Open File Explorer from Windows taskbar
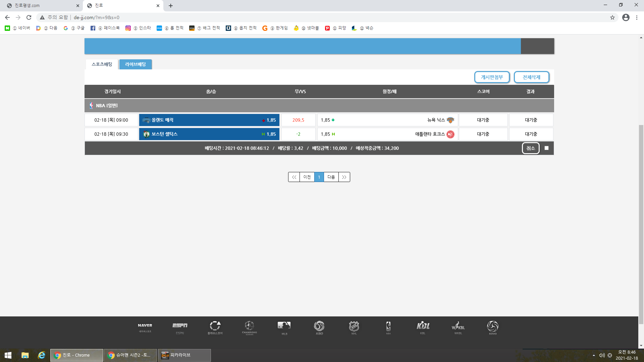This screenshot has height=362, width=644. click(25, 355)
